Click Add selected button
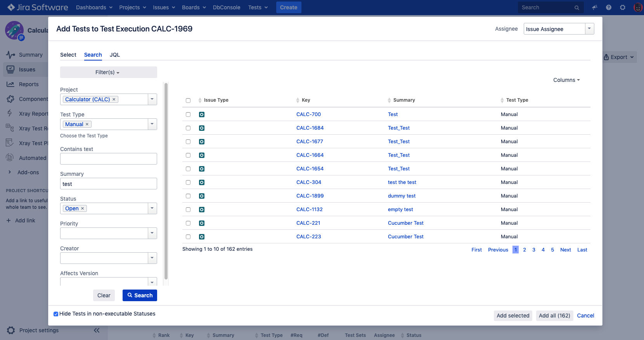 [x=513, y=316]
